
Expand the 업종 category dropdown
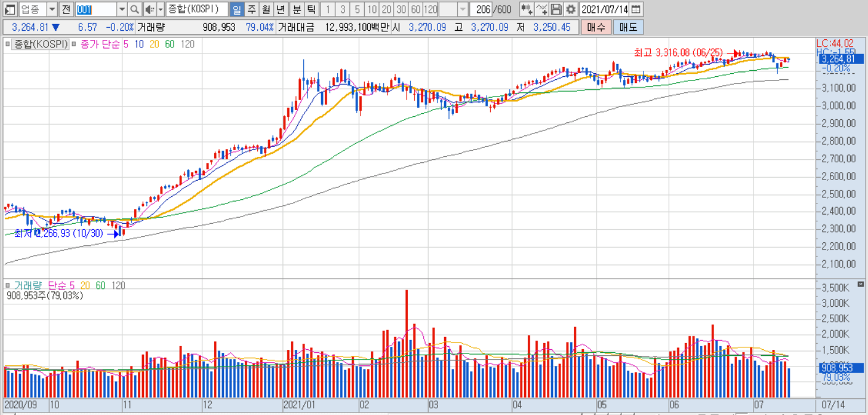52,9
